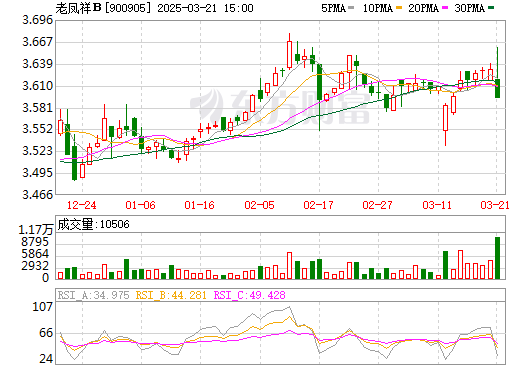The width and height of the screenshot is (520, 365).
Task: Click the 成交量:10506 volume readout
Action: (x=93, y=224)
